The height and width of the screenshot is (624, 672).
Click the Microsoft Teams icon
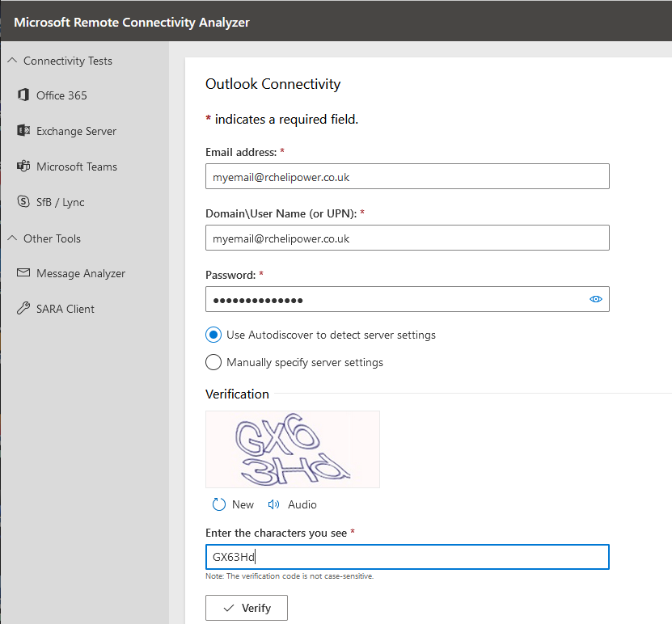point(23,166)
